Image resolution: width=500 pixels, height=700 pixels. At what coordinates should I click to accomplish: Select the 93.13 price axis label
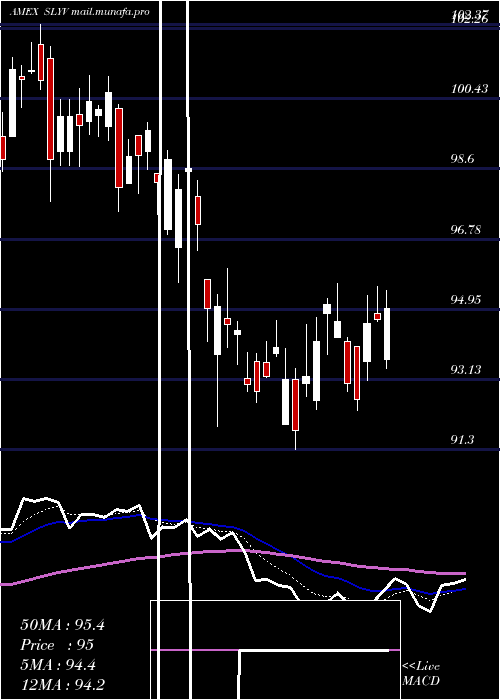[466, 370]
